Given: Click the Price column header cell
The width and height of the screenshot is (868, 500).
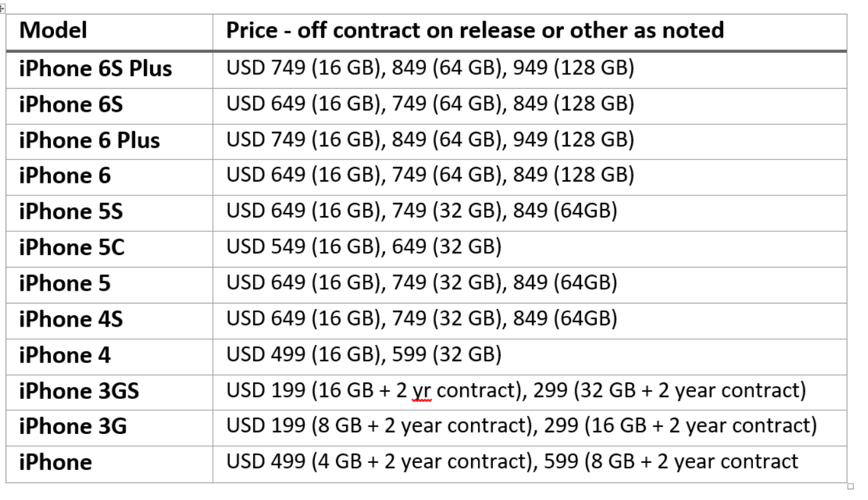Looking at the screenshot, I should coord(529,32).
